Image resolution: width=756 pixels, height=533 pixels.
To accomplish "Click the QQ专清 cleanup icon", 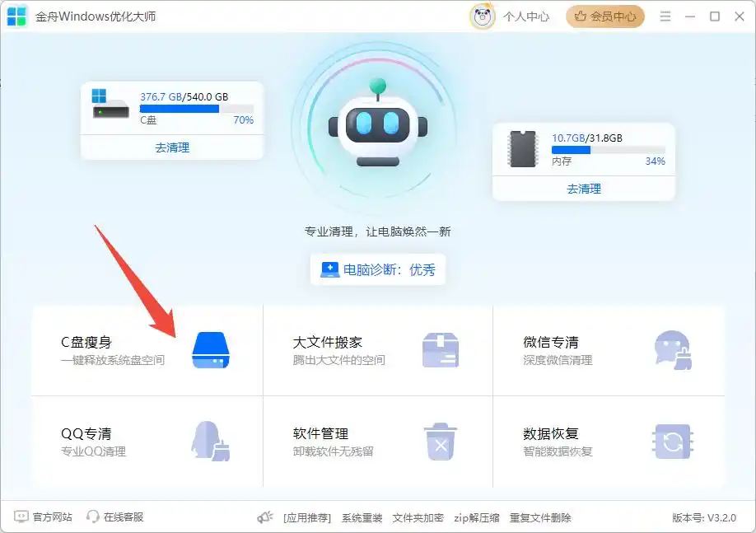I will tap(212, 442).
